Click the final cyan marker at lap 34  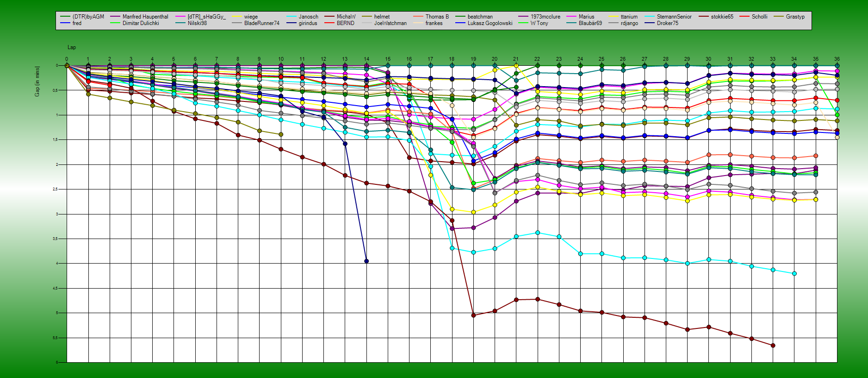pyautogui.click(x=794, y=274)
